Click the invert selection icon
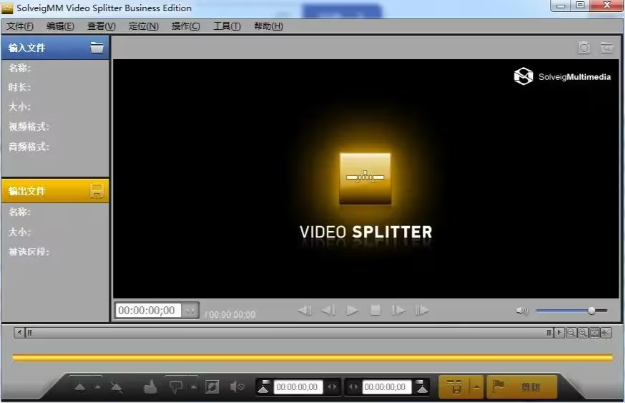Viewport: 625px width, 403px height. [212, 387]
